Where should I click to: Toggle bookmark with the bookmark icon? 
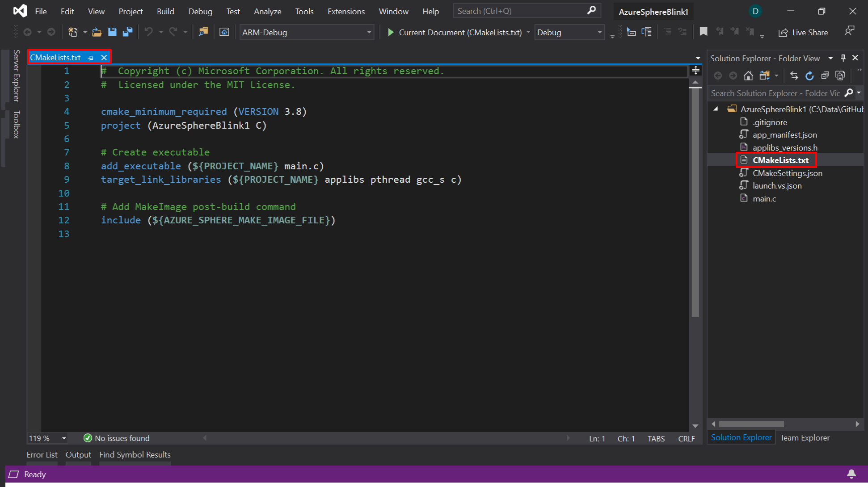(x=704, y=32)
